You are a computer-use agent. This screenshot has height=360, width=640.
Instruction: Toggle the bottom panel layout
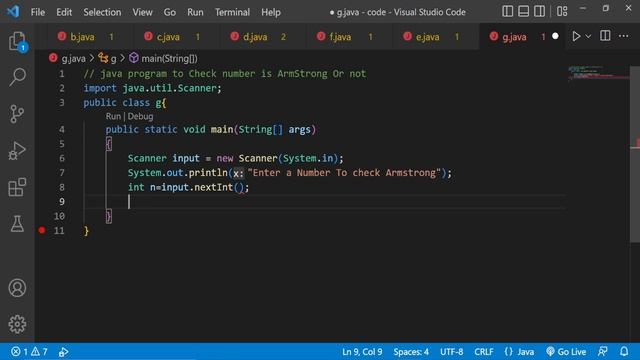tap(523, 11)
